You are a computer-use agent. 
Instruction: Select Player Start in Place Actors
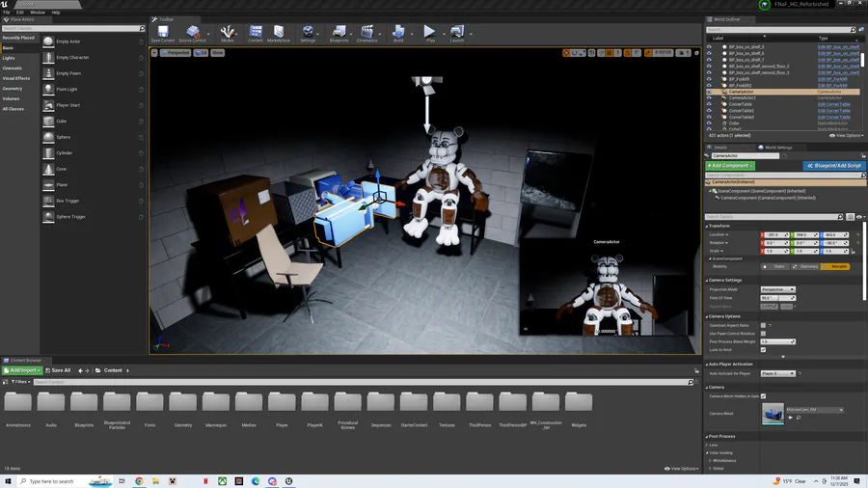(x=93, y=105)
